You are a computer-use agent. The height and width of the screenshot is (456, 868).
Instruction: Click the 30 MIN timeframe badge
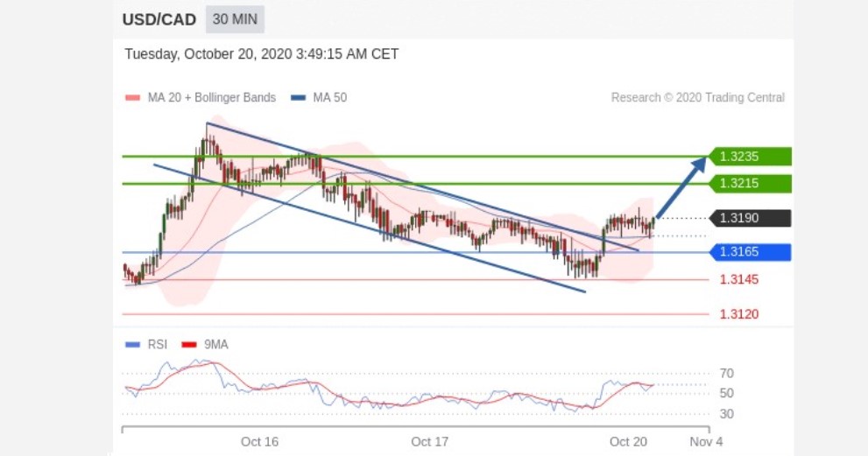(x=235, y=19)
